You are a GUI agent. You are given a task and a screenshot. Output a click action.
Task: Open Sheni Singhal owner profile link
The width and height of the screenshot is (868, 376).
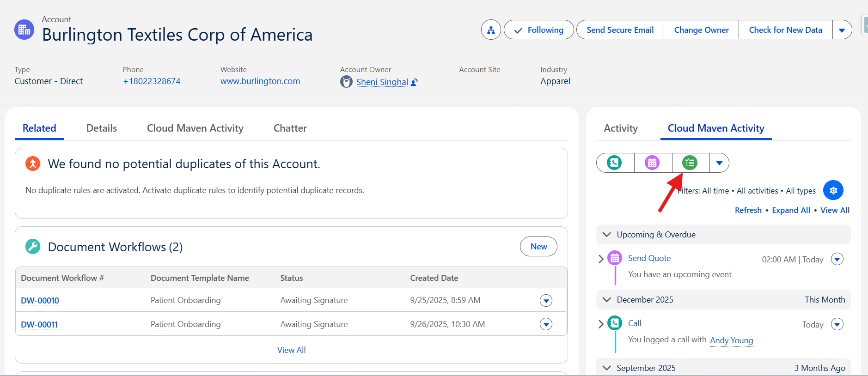coord(382,82)
